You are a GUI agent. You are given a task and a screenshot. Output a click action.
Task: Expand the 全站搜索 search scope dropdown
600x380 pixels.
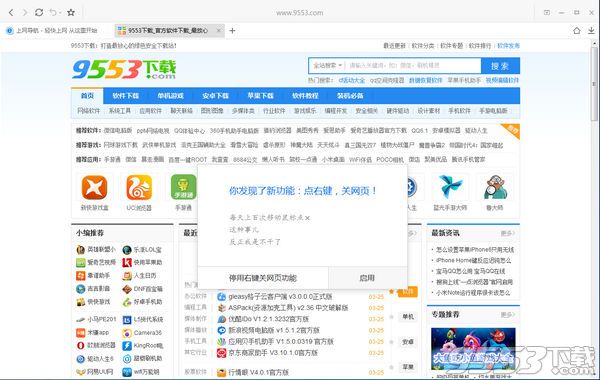(327, 65)
